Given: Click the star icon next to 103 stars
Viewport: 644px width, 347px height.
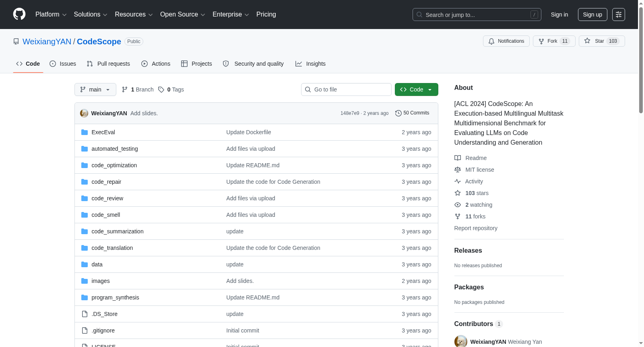Looking at the screenshot, I should 458,193.
